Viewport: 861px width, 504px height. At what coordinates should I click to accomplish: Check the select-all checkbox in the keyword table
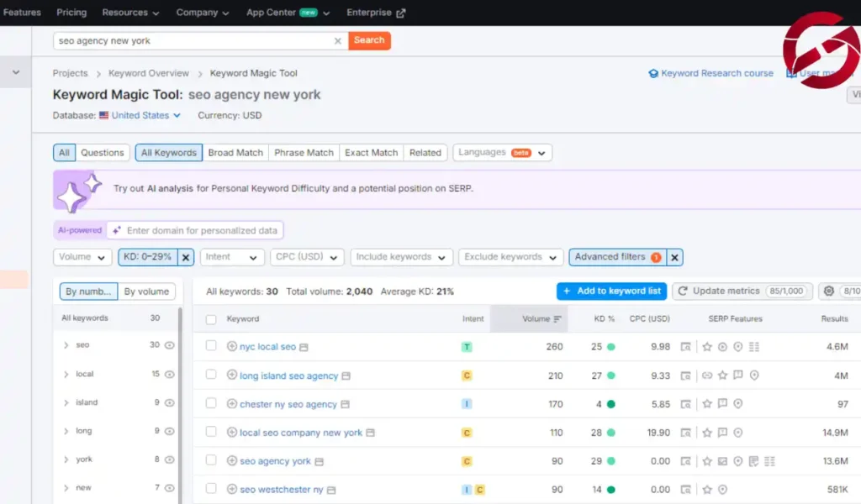pyautogui.click(x=211, y=318)
